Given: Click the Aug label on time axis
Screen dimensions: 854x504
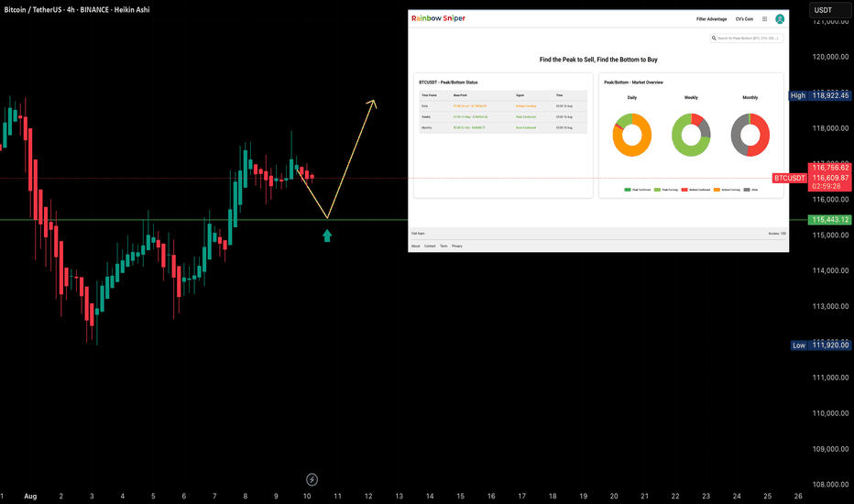Looking at the screenshot, I should coord(30,496).
